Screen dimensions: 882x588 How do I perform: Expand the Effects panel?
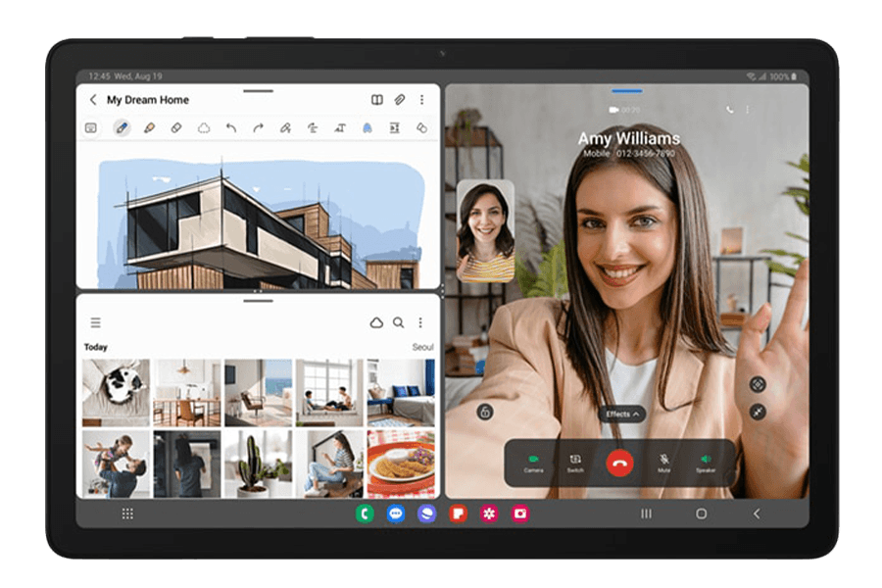click(622, 415)
